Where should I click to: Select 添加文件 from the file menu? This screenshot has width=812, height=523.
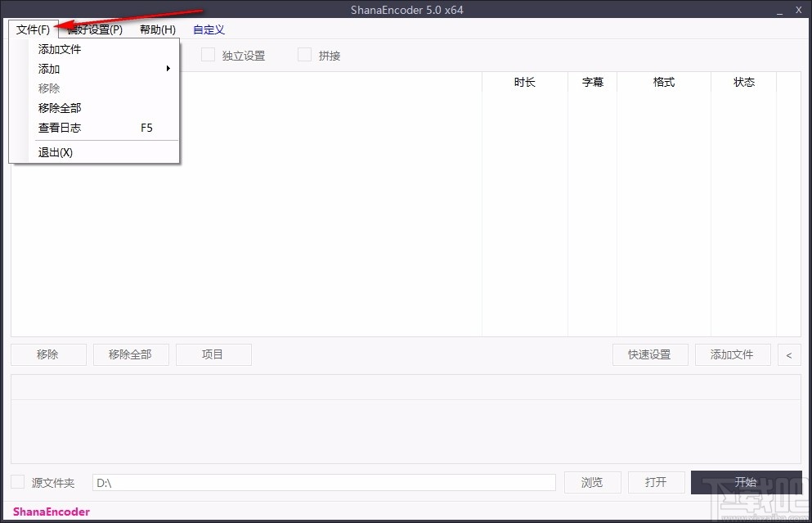59,49
